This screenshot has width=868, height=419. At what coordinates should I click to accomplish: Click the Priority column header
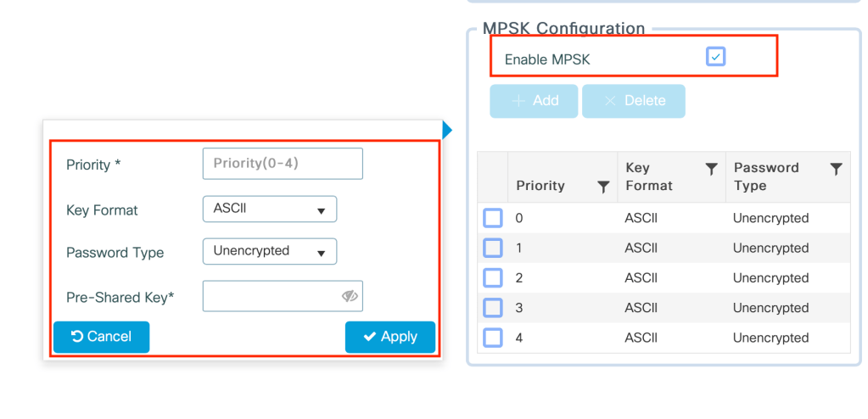tap(540, 186)
